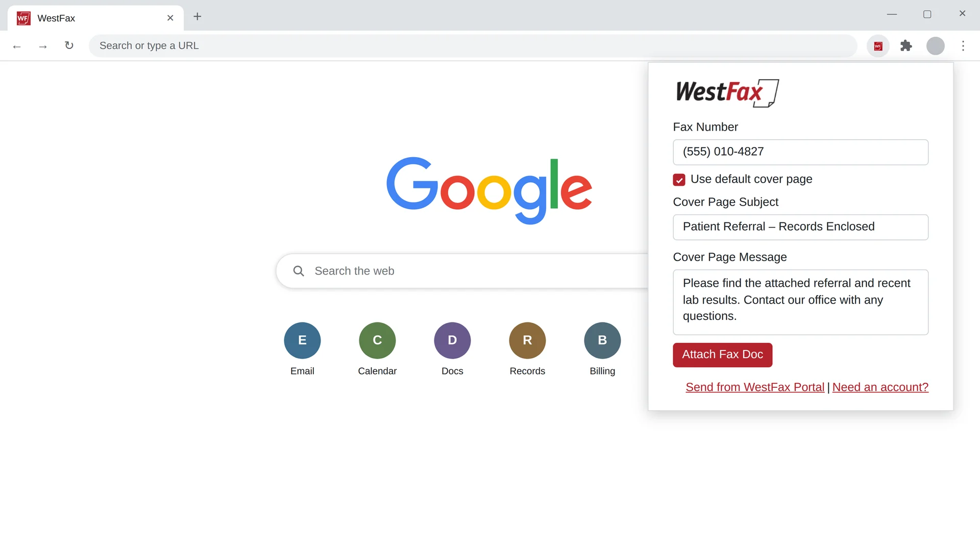
Task: Open the Need an account link
Action: coord(880,387)
